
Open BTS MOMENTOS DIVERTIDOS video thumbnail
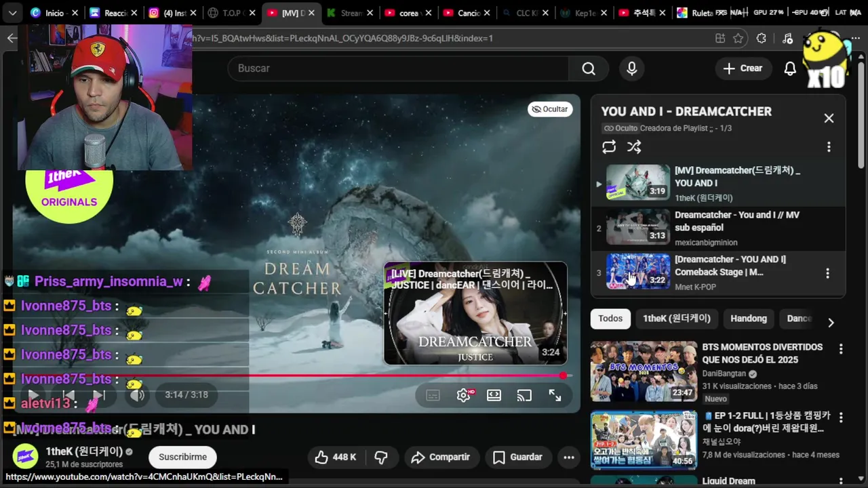644,371
